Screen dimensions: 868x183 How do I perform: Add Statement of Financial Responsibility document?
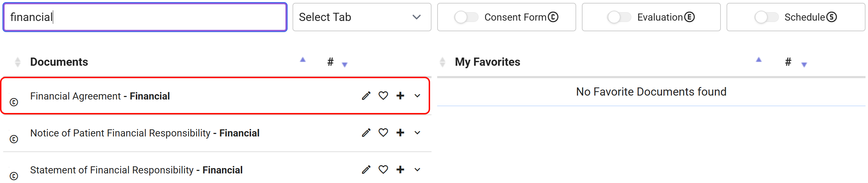point(400,169)
